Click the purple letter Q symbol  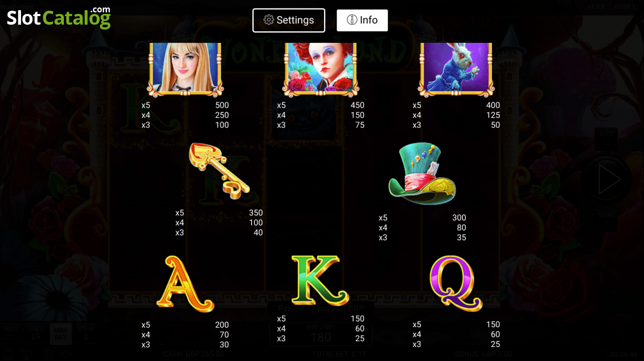[x=456, y=283]
